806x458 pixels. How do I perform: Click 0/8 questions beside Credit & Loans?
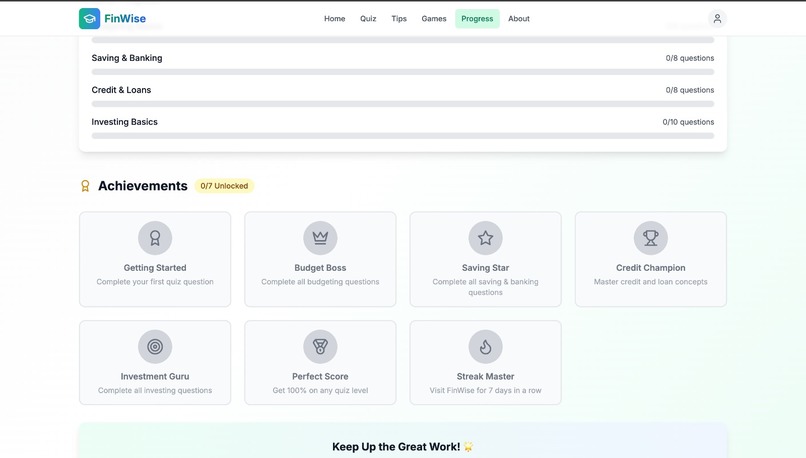coord(690,90)
